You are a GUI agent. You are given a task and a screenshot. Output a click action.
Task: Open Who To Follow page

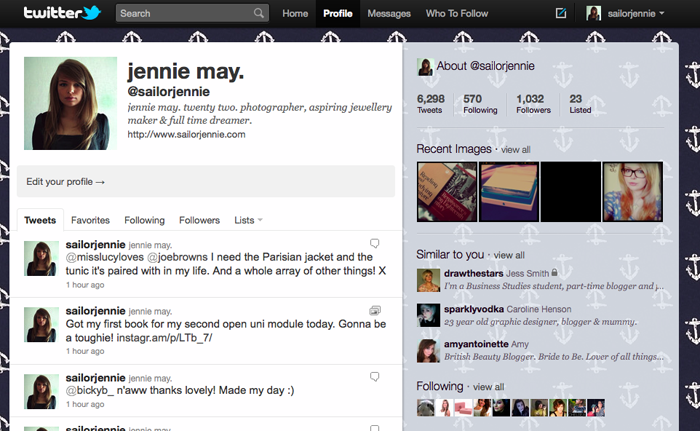tap(457, 13)
